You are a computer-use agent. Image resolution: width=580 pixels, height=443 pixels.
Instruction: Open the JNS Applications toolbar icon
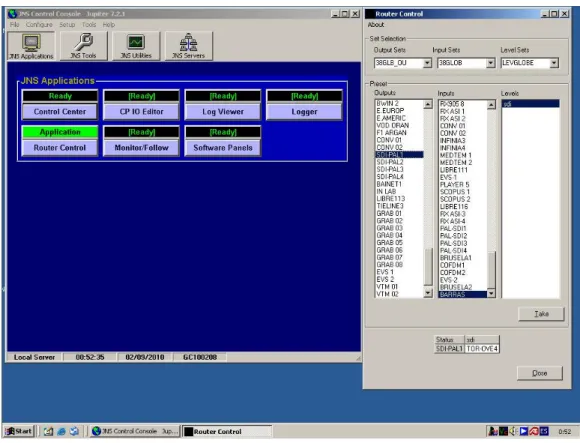(x=31, y=46)
